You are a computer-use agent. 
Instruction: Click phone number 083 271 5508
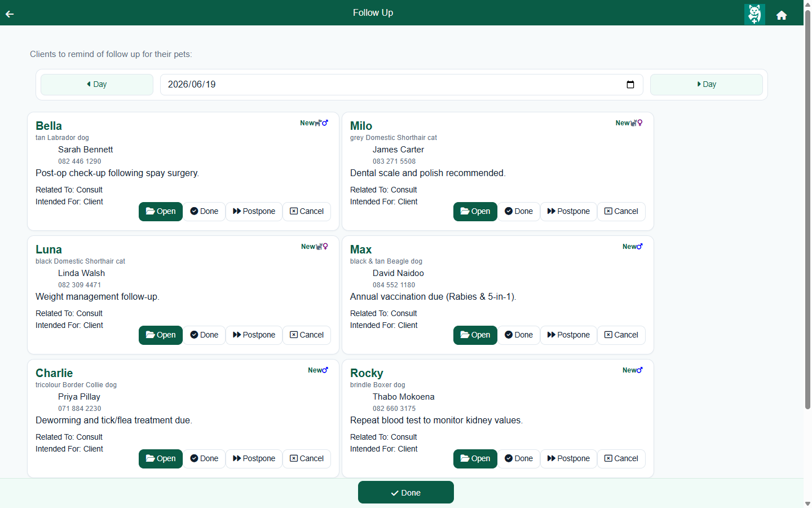point(394,161)
